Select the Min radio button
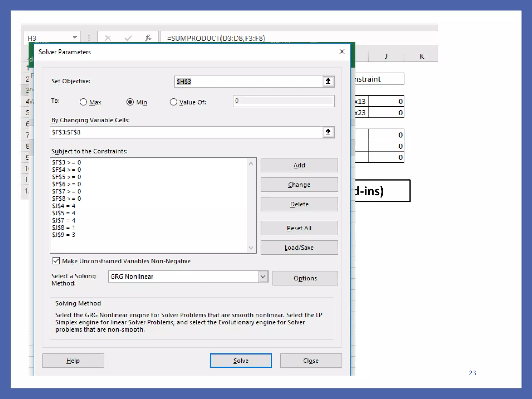The width and height of the screenshot is (532, 399). coord(130,102)
